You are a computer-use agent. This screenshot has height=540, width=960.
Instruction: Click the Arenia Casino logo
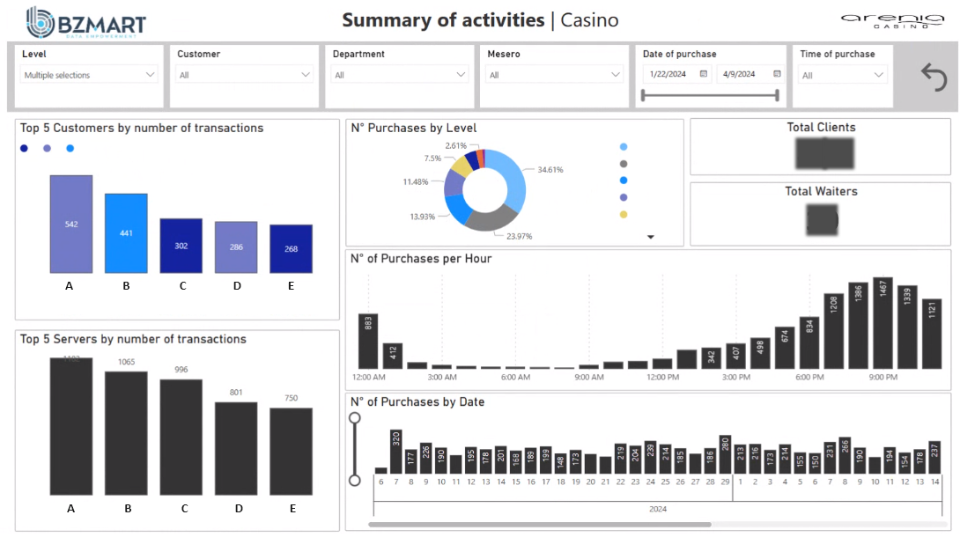tap(892, 20)
